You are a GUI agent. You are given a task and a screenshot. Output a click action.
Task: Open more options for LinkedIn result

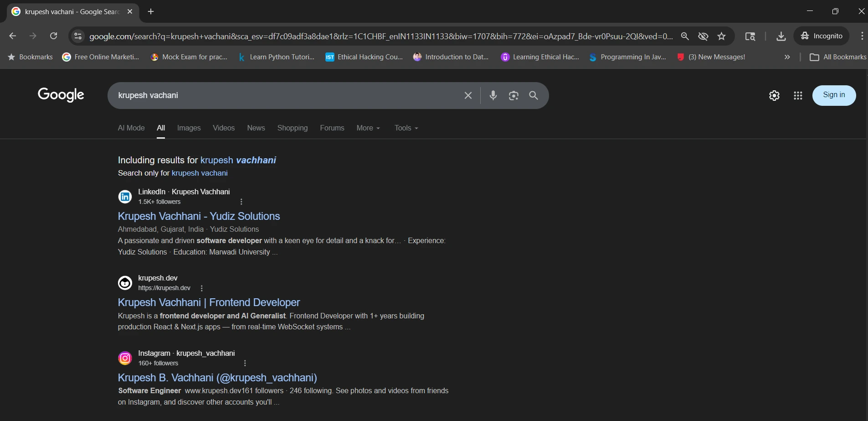(x=241, y=202)
